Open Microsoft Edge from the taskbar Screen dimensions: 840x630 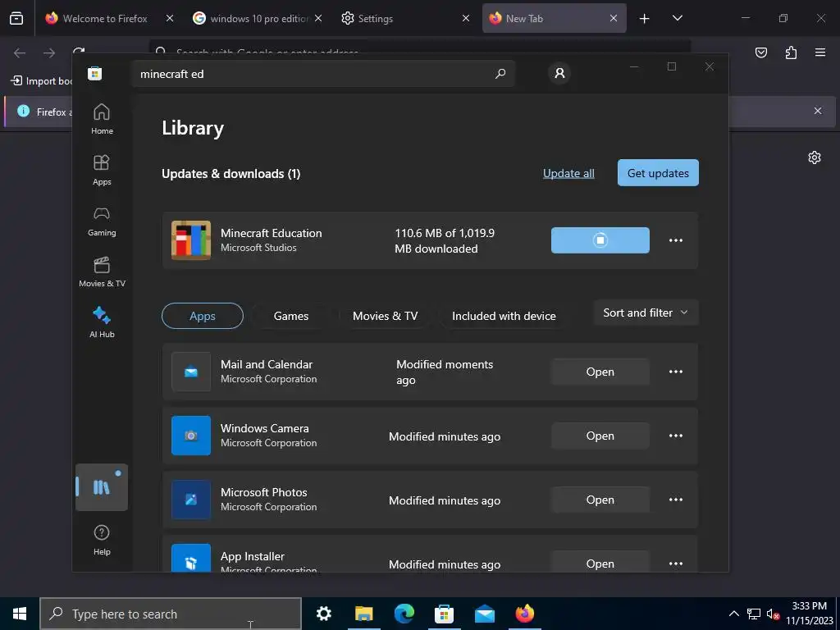click(x=404, y=614)
